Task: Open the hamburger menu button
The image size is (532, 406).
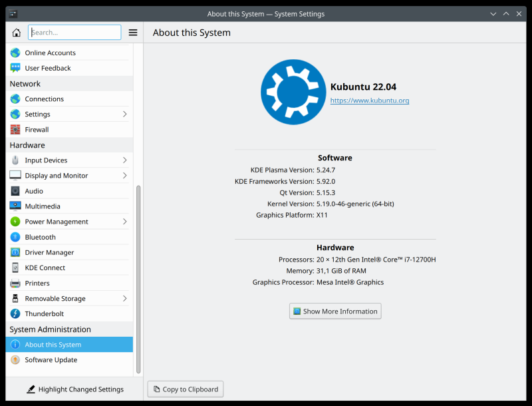Action: 133,33
